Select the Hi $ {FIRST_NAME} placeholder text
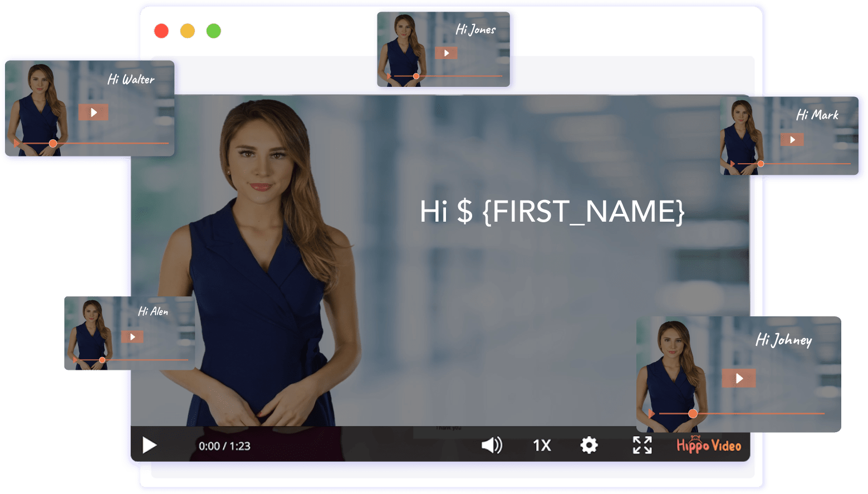This screenshot has width=868, height=494. pos(553,212)
